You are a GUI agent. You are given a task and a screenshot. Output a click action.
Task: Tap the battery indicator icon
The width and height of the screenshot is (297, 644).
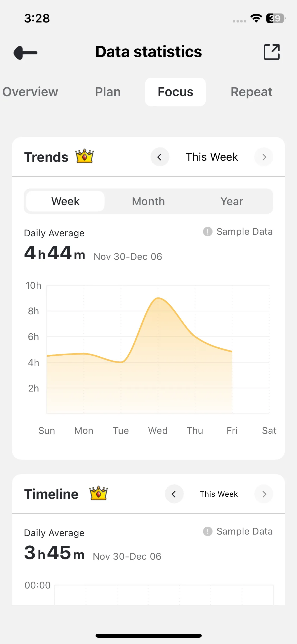[x=275, y=18]
